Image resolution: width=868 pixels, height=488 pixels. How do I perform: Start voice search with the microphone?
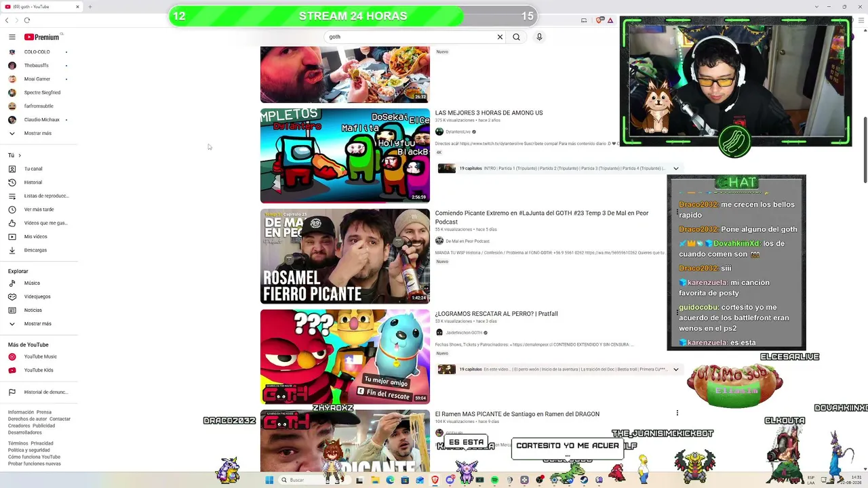tap(539, 37)
